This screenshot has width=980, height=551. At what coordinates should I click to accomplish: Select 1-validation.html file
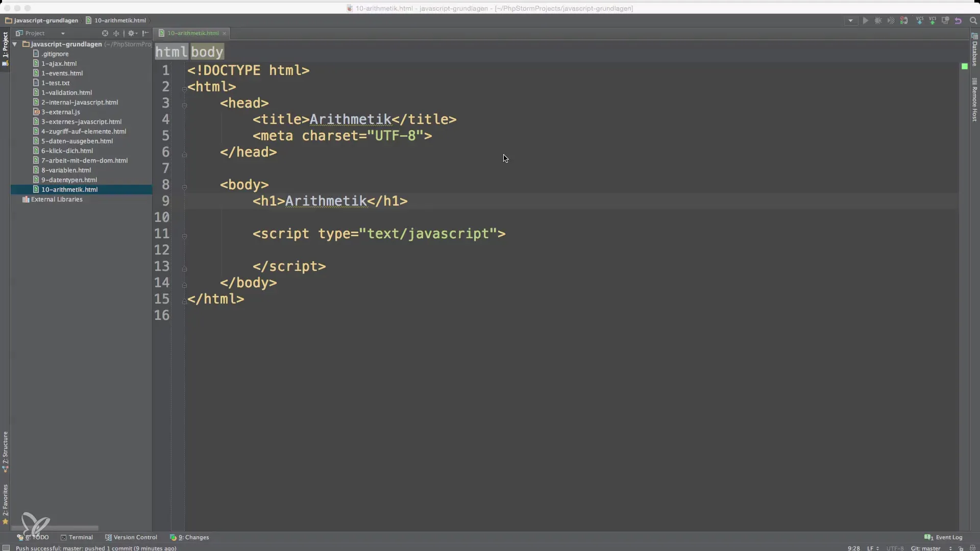pyautogui.click(x=66, y=92)
